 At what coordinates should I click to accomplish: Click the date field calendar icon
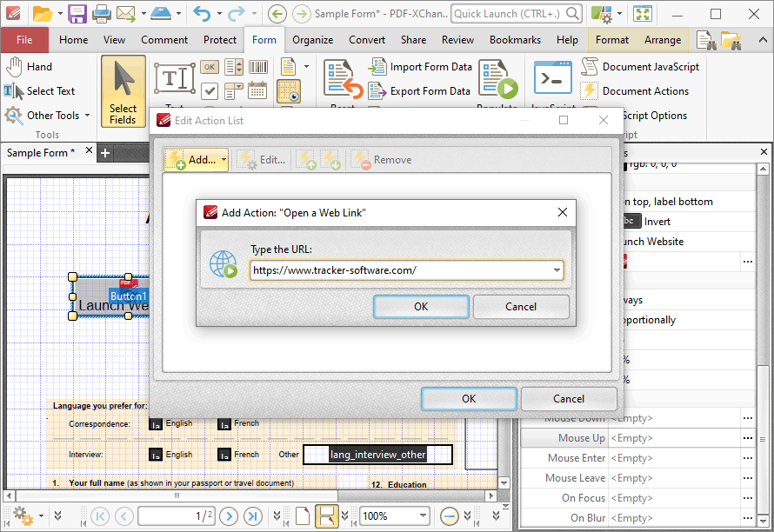click(257, 90)
